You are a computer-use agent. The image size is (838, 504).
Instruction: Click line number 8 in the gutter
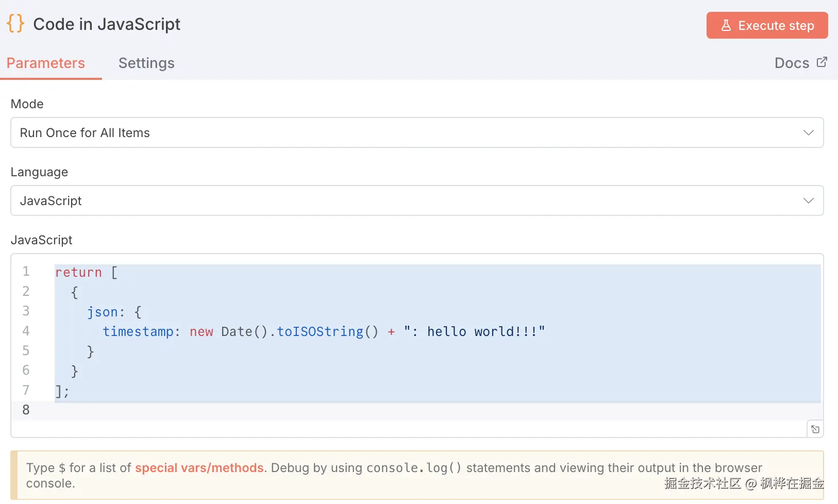[x=26, y=410]
